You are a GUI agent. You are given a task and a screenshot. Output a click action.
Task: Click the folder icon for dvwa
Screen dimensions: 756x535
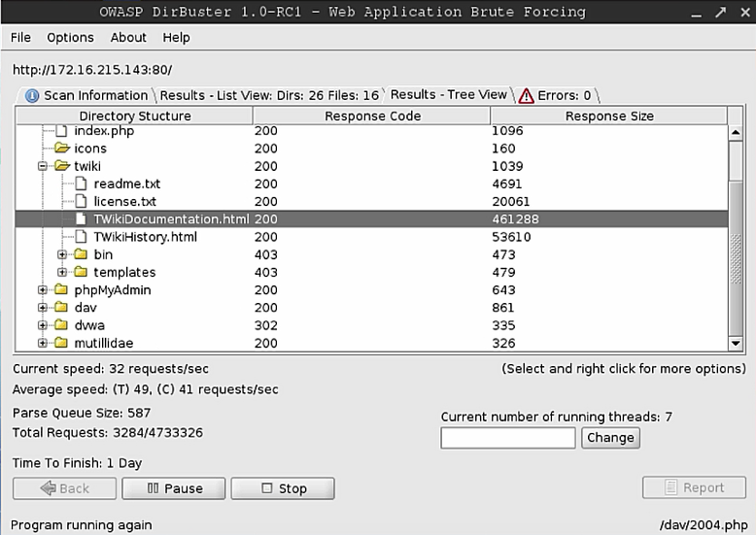click(61, 325)
